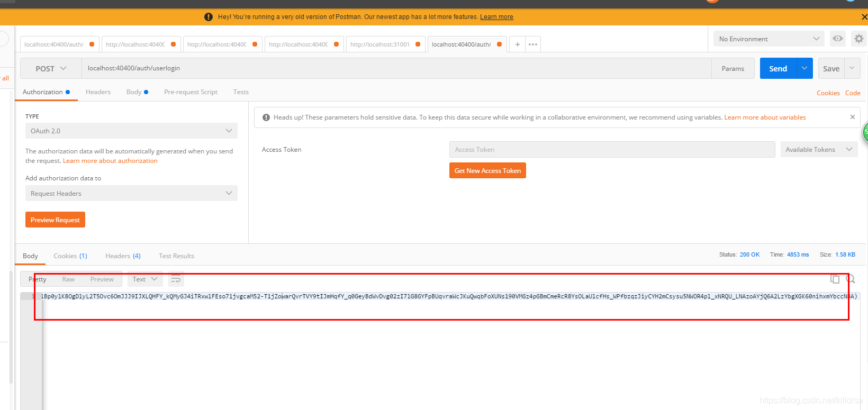Viewport: 868px width, 410px height.
Task: Open the No Environment dropdown
Action: [x=769, y=39]
